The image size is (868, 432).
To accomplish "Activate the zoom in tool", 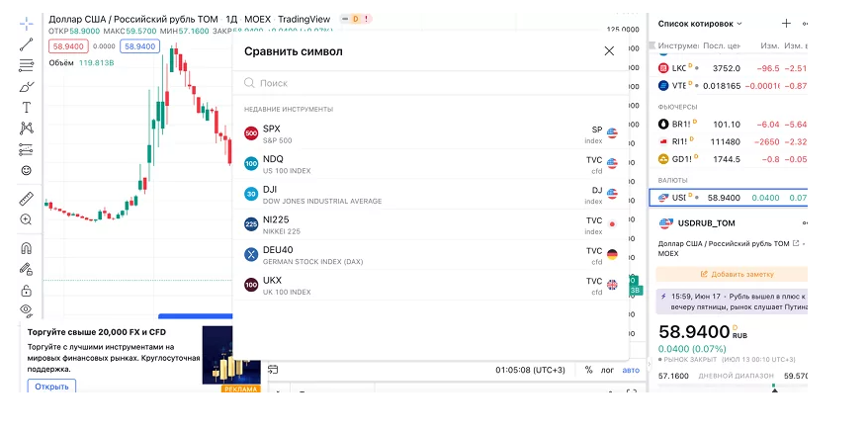I will (x=26, y=219).
